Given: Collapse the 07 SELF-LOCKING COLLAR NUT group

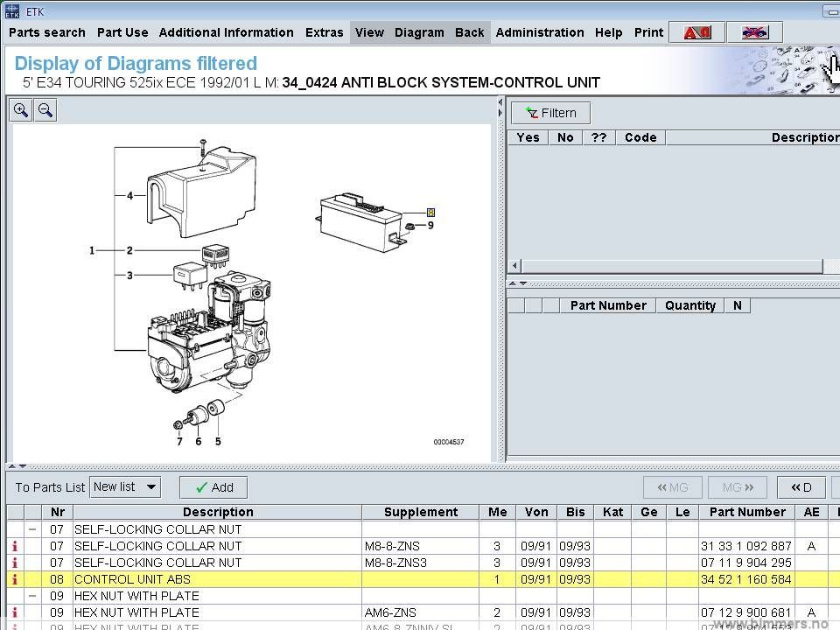Looking at the screenshot, I should coord(32,529).
